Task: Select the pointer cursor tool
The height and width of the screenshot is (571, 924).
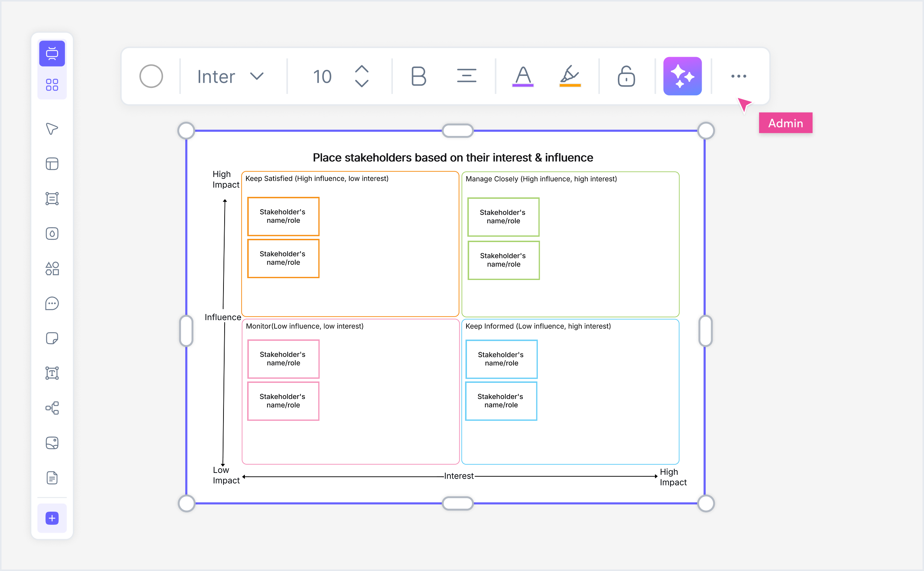Action: [52, 129]
